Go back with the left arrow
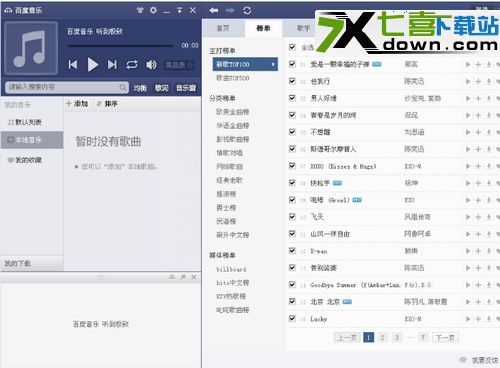 214,11
